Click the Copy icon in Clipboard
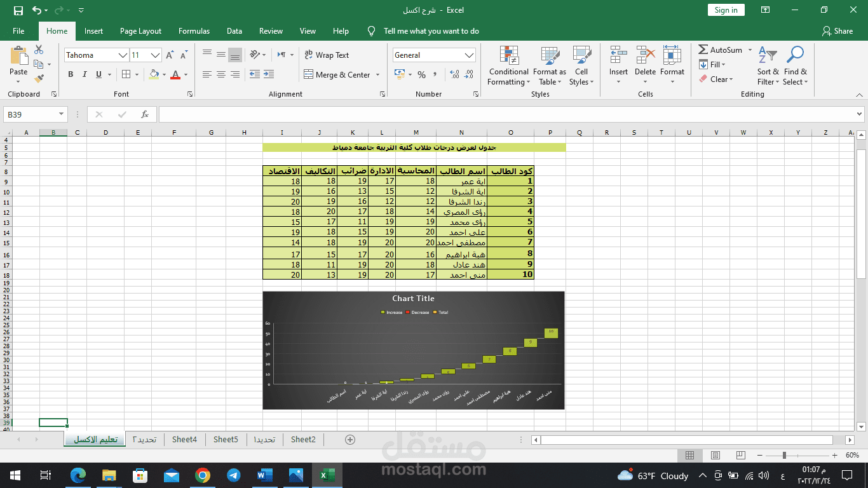The width and height of the screenshot is (868, 488). pyautogui.click(x=38, y=64)
